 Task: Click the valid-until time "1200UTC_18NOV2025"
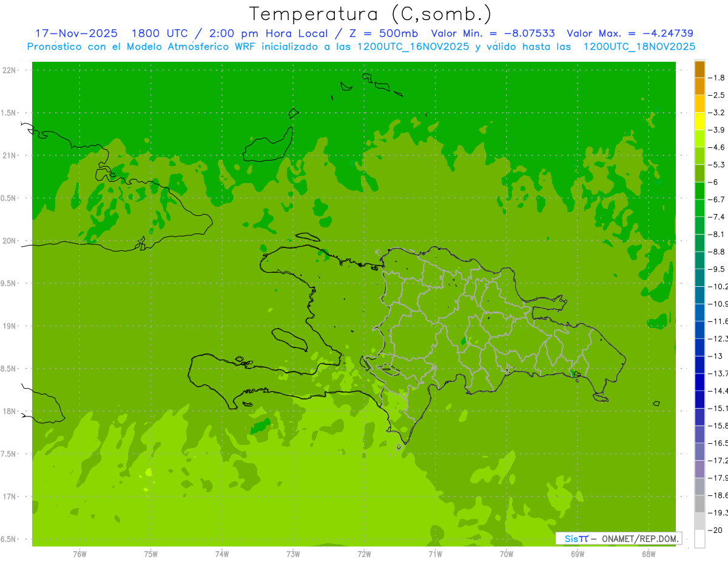tap(639, 47)
